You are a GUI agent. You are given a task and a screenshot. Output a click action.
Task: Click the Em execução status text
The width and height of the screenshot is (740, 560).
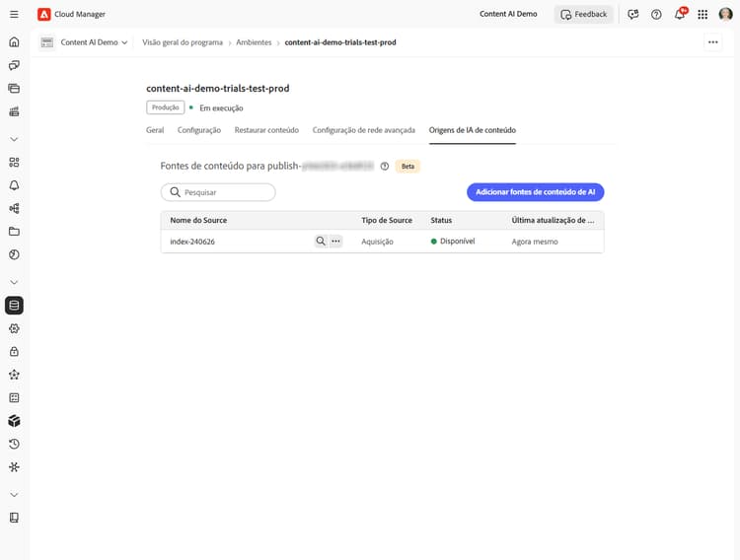(x=221, y=108)
